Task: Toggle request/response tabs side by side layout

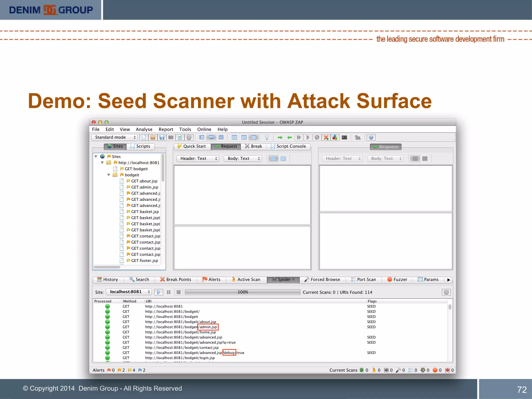Action: pos(234,137)
